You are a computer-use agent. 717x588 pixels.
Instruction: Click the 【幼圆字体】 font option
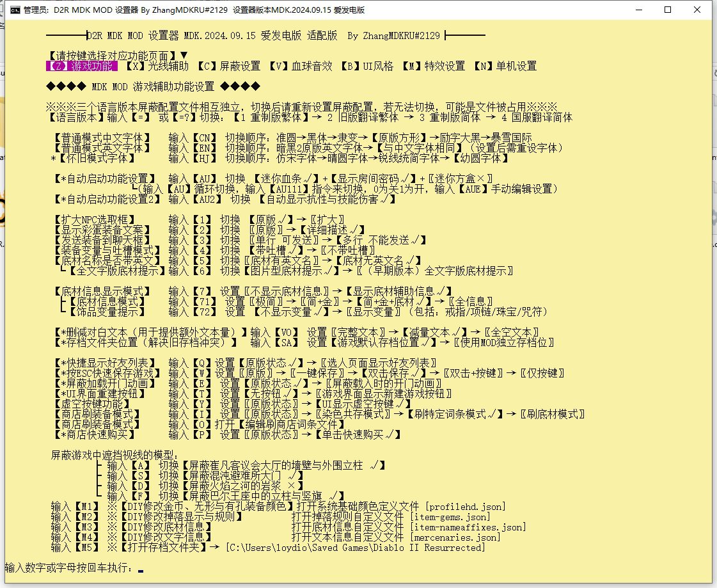pos(480,158)
